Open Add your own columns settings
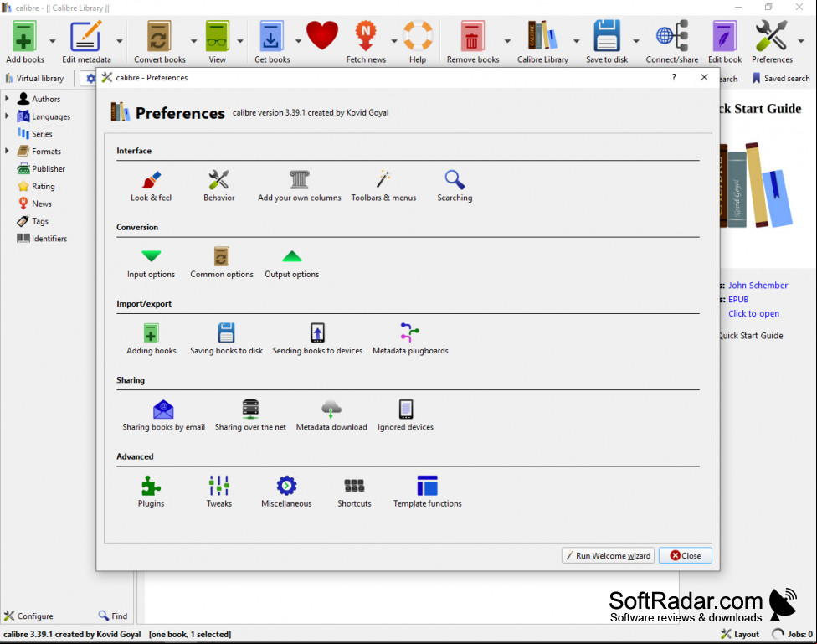817x644 pixels. pos(299,186)
